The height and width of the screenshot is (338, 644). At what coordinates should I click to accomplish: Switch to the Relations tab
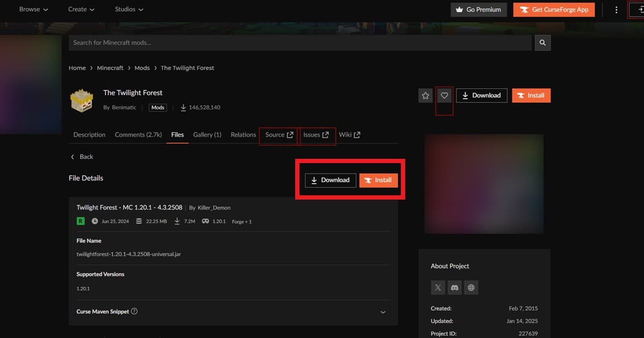pos(243,135)
